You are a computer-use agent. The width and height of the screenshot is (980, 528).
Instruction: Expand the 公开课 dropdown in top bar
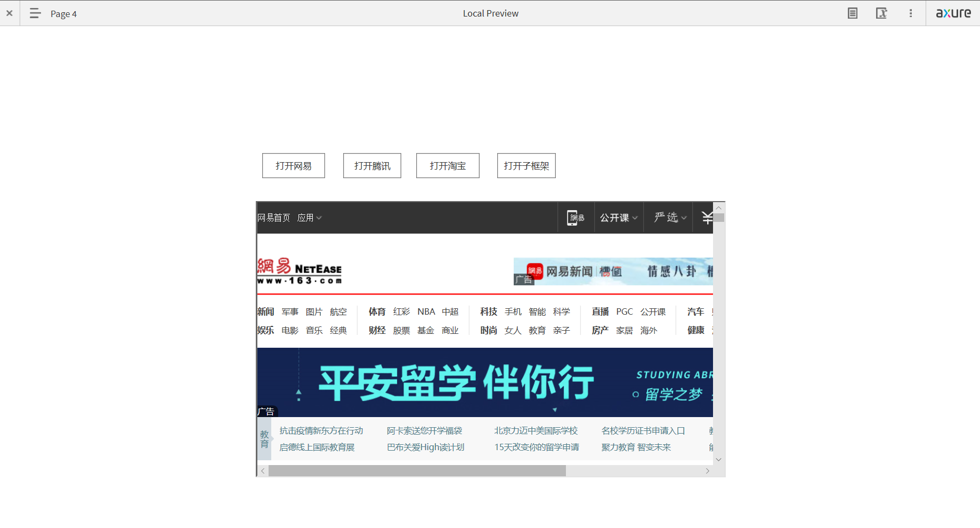pos(619,218)
